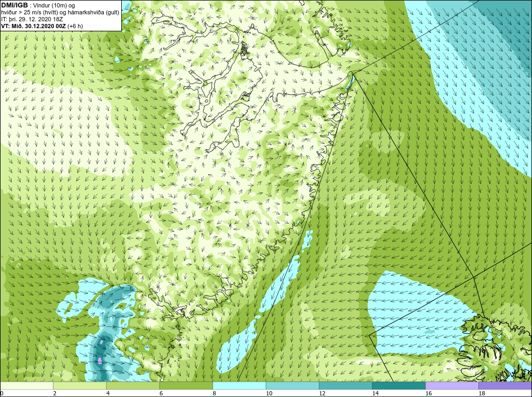Click the 'VT: Mið. 30.12.2020 00Z' line
Screen dimensions: 532x397
[x=34, y=26]
